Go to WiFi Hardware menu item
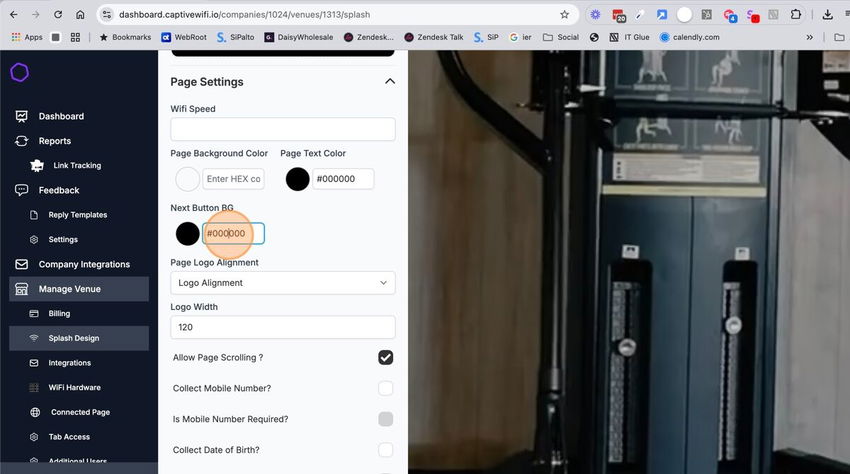The height and width of the screenshot is (474, 850). coord(74,387)
